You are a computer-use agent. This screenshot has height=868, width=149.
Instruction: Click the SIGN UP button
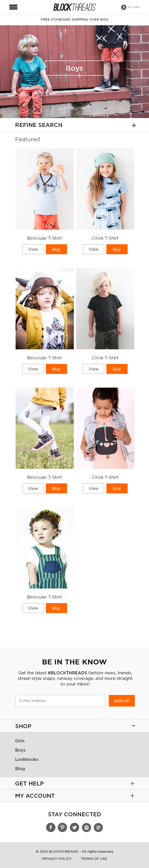(122, 701)
